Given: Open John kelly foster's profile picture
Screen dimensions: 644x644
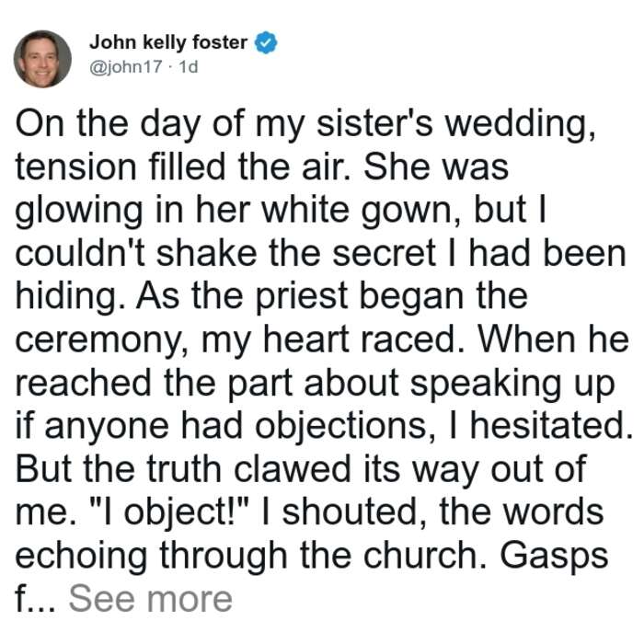Looking at the screenshot, I should point(42,59).
